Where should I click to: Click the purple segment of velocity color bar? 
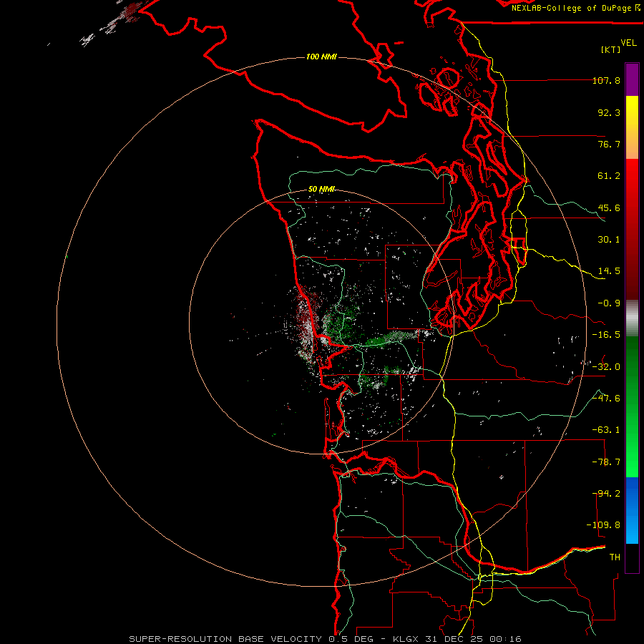tap(632, 80)
